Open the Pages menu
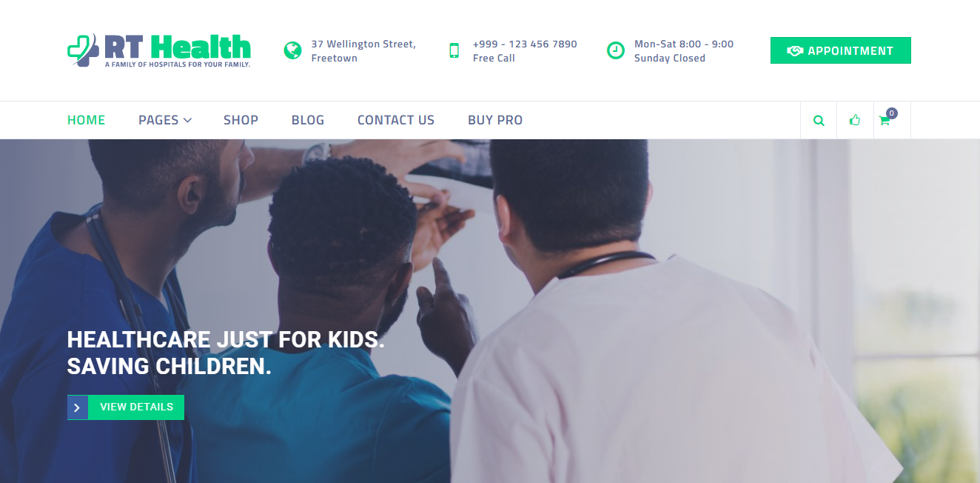 coord(165,120)
